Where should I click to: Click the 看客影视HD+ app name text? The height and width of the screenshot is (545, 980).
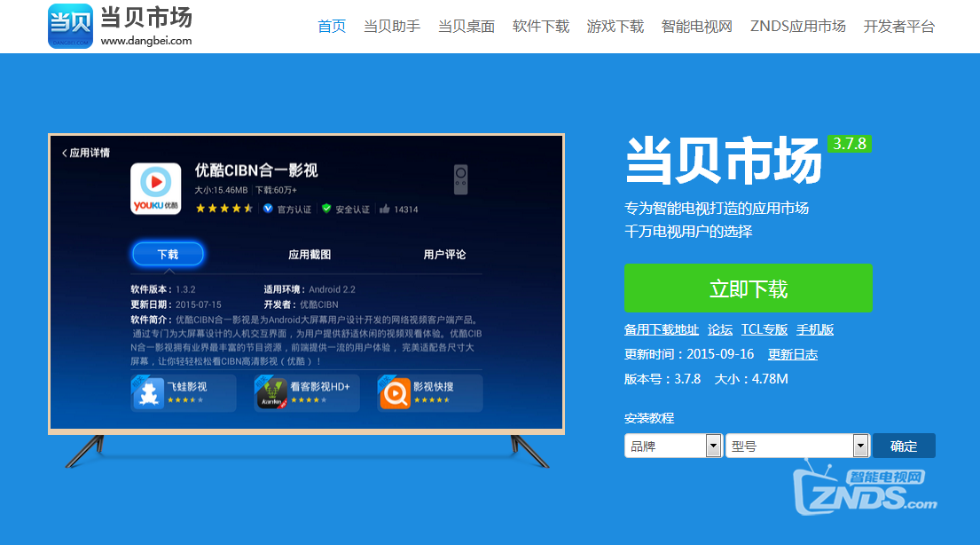pyautogui.click(x=320, y=387)
